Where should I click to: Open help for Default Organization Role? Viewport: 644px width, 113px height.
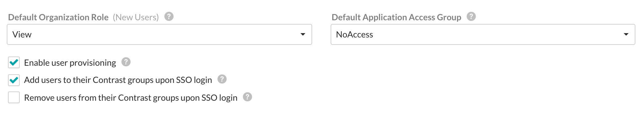coord(169,16)
